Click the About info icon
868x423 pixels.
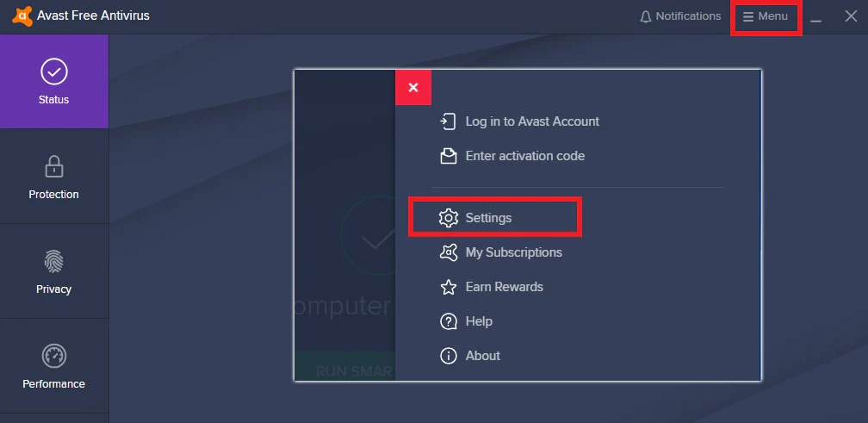click(x=449, y=356)
